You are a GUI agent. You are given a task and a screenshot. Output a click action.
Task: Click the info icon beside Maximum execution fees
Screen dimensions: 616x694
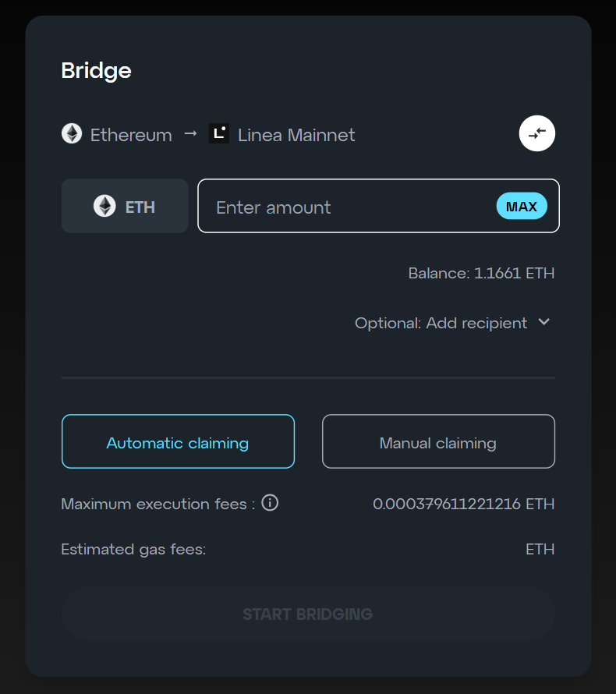(270, 503)
